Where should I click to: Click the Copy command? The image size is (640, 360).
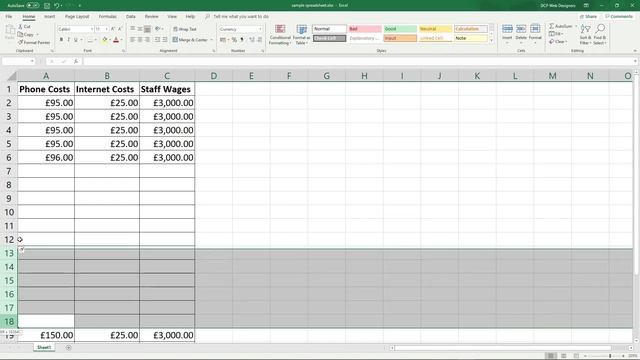click(26, 34)
